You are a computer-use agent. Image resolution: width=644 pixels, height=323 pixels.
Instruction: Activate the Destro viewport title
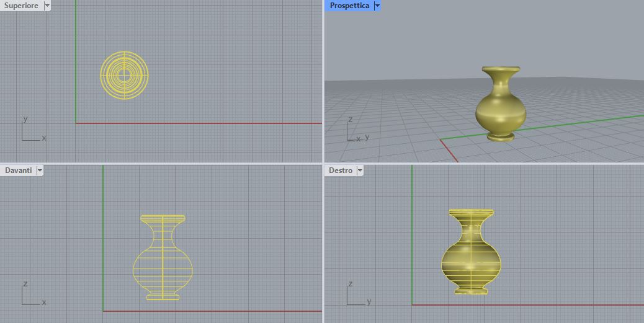tap(341, 170)
